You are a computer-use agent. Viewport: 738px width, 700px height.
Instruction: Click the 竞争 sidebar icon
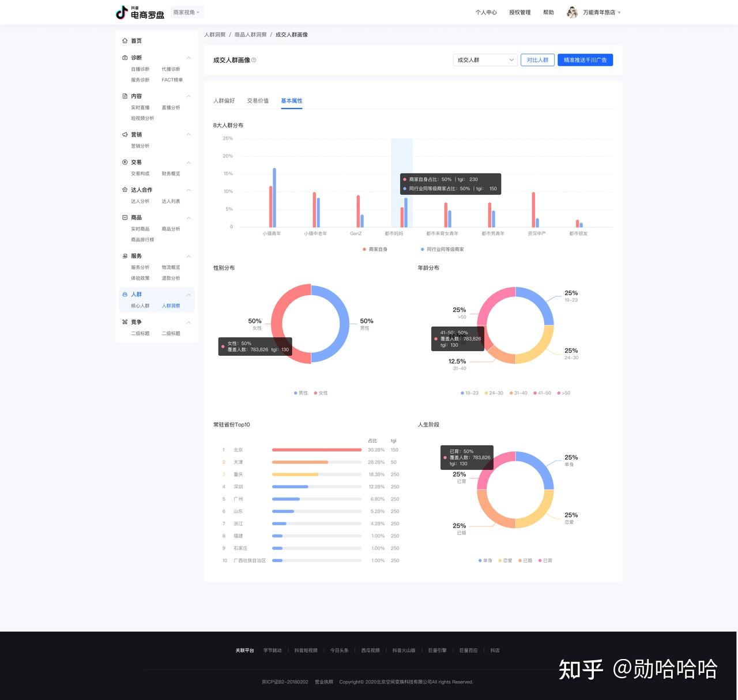(125, 322)
